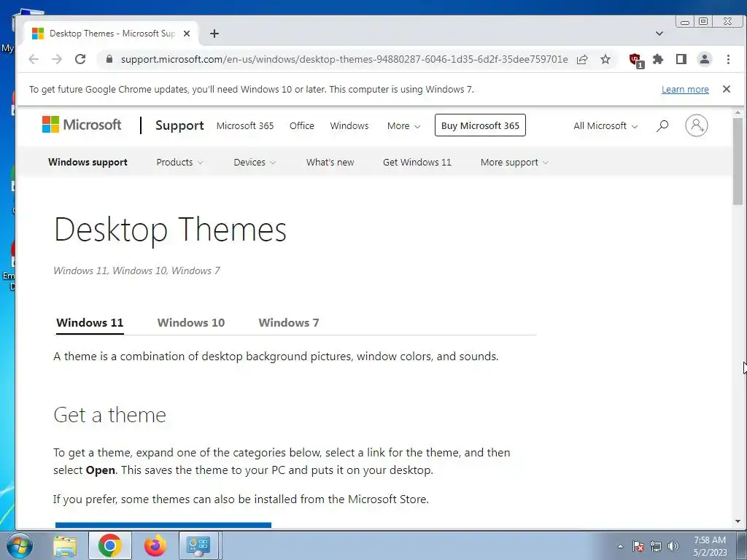The height and width of the screenshot is (560, 747).
Task: Dismiss the Chrome update info bar
Action: (x=727, y=89)
